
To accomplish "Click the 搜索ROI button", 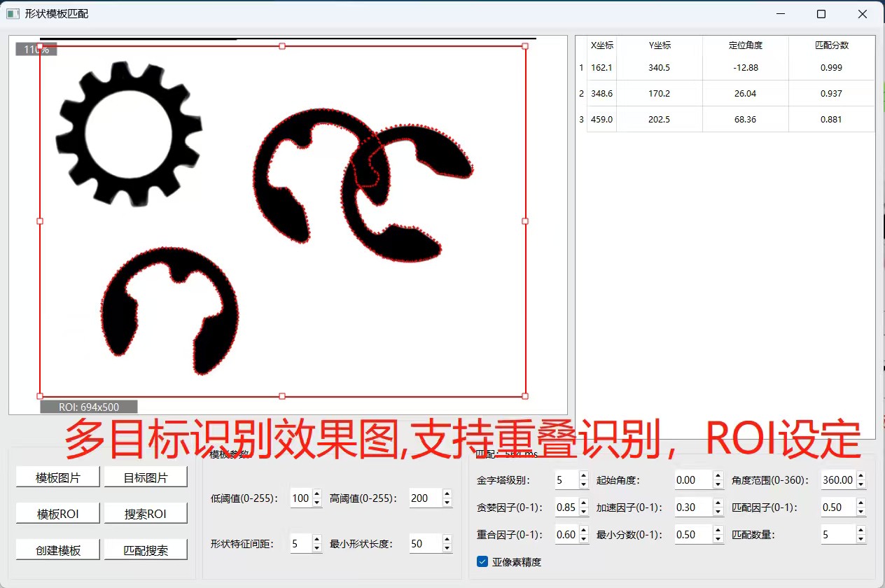I will tap(146, 513).
